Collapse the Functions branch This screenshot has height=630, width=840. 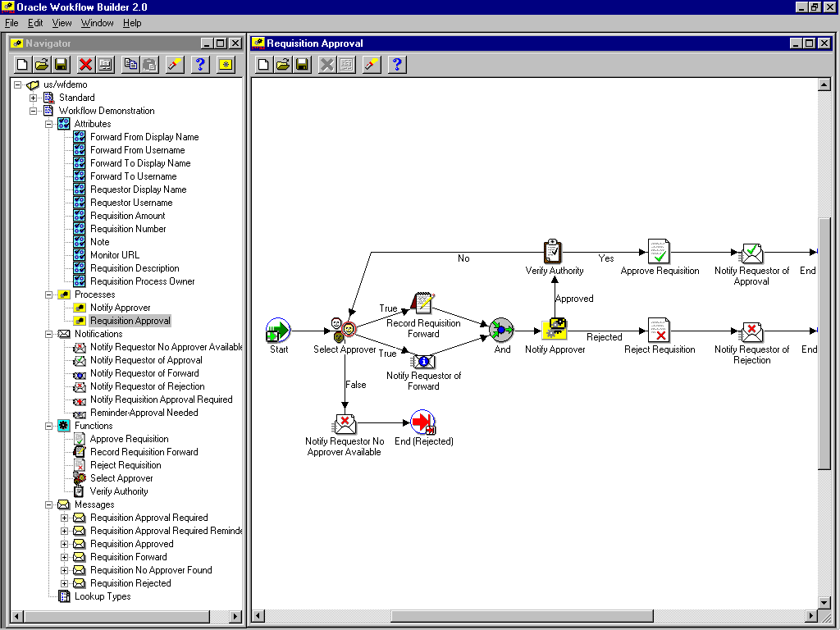coord(48,426)
